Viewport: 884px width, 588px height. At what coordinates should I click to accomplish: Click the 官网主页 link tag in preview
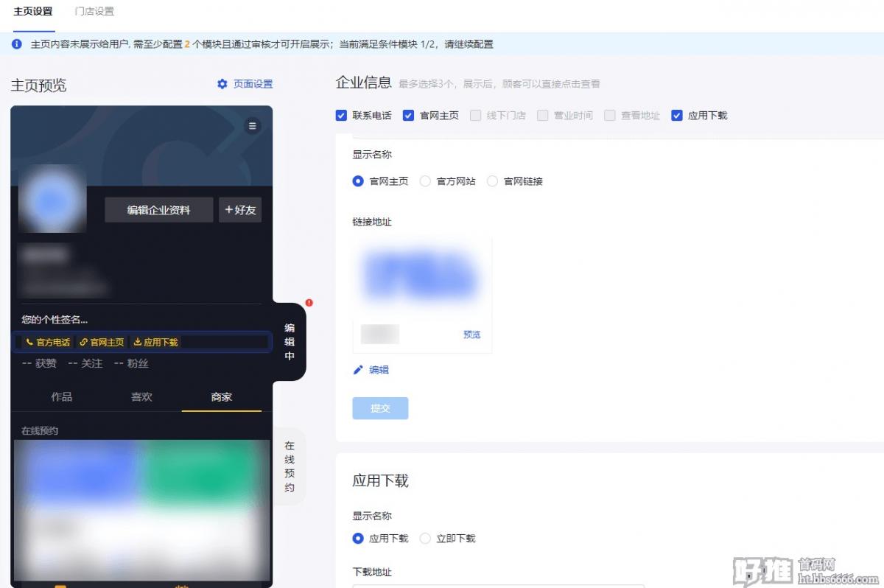point(102,342)
